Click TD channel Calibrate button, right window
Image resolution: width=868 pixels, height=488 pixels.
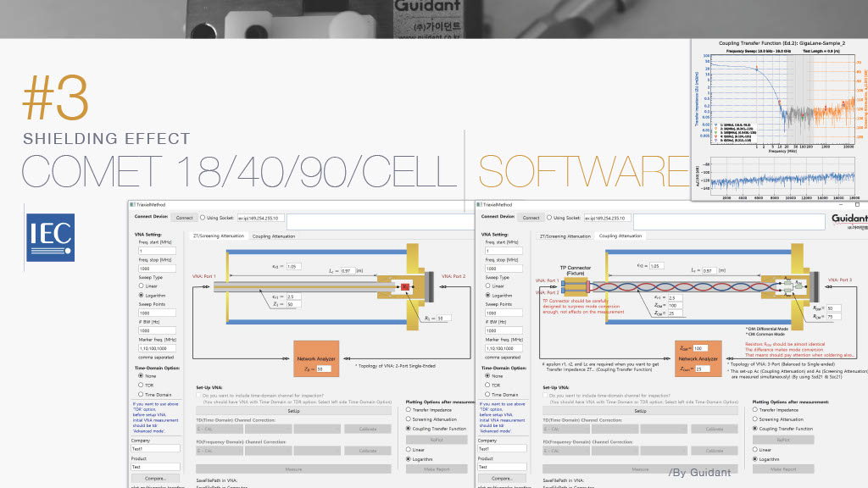tap(714, 429)
